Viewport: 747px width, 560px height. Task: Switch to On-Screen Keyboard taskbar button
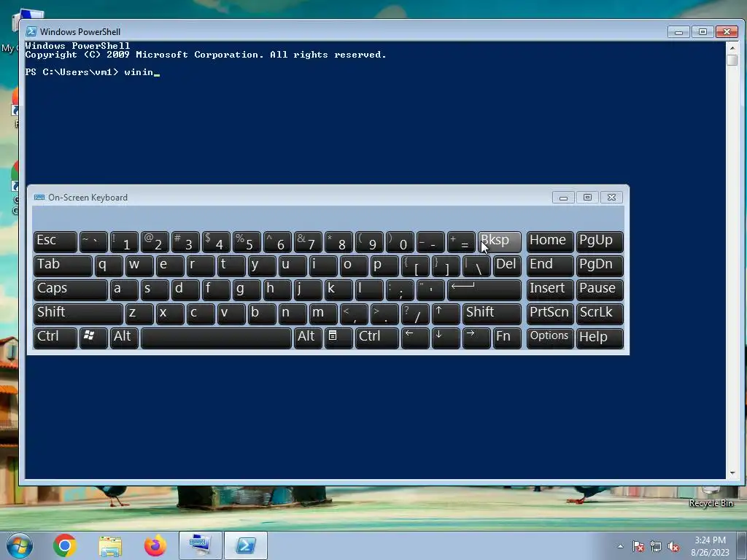[201, 545]
